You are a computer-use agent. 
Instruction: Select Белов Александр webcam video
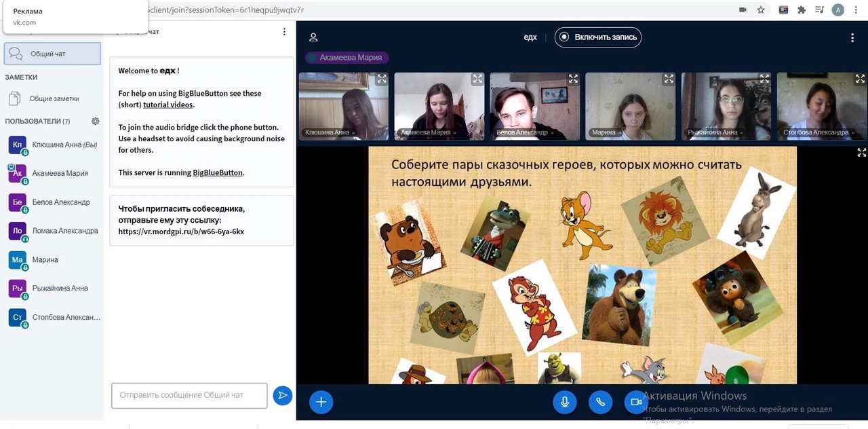pos(535,106)
